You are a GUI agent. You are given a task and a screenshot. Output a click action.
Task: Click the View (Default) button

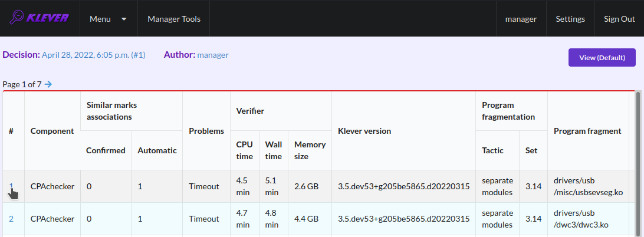pyautogui.click(x=602, y=58)
